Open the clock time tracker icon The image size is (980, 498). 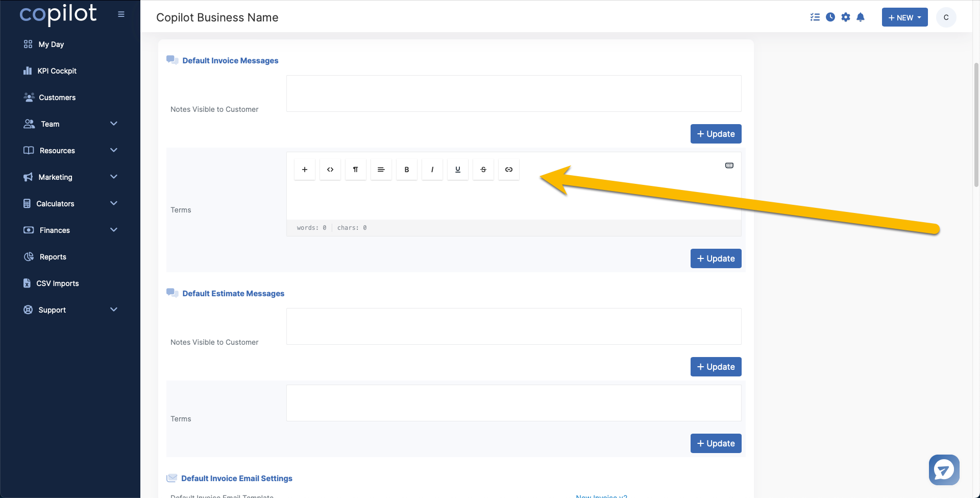830,17
